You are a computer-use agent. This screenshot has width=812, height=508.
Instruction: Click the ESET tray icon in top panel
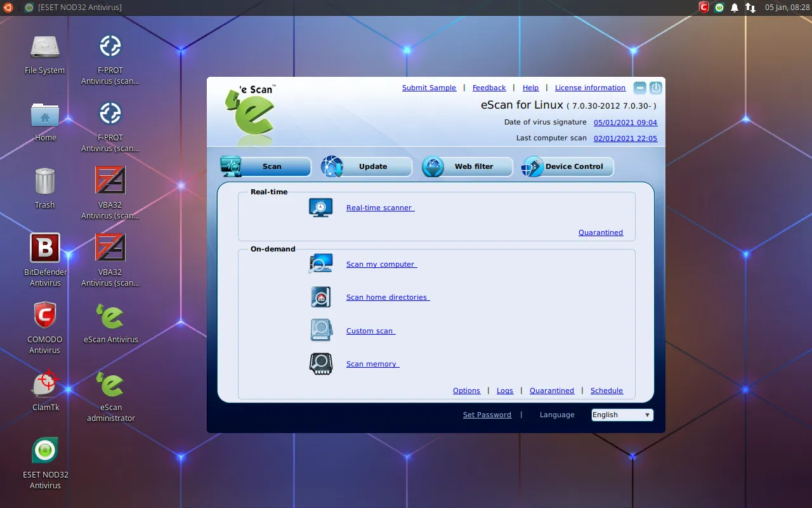(x=719, y=8)
